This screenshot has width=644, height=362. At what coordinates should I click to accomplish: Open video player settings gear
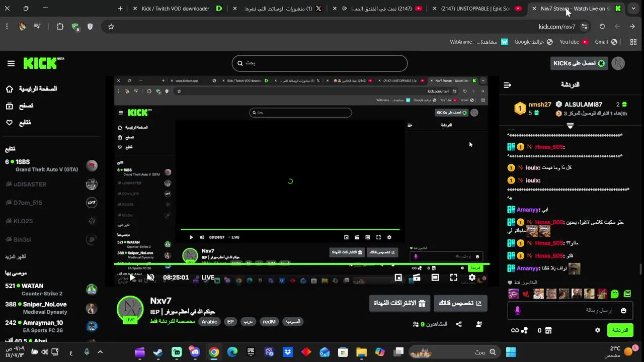472,278
